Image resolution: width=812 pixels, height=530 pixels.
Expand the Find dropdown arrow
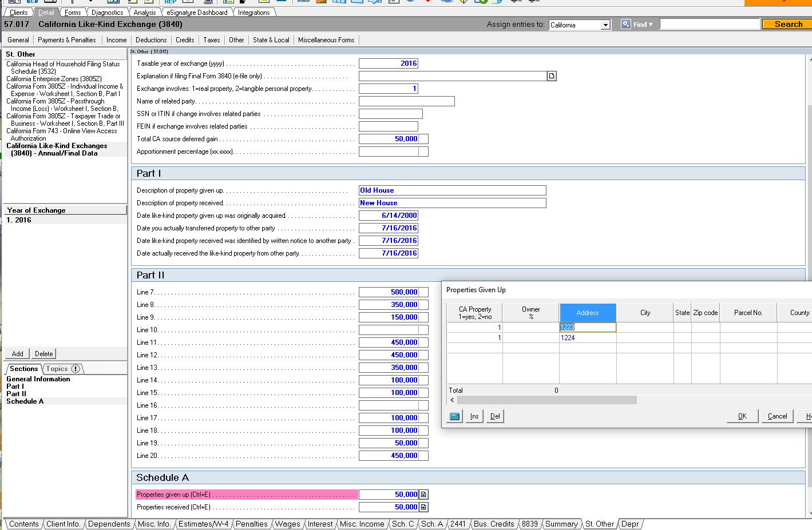652,24
